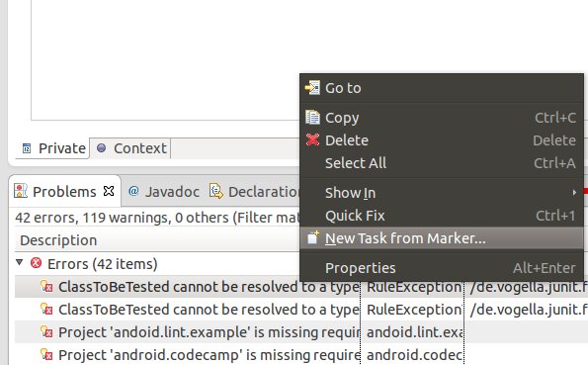The image size is (588, 365).
Task: Click the Problems view icon
Action: tap(21, 191)
